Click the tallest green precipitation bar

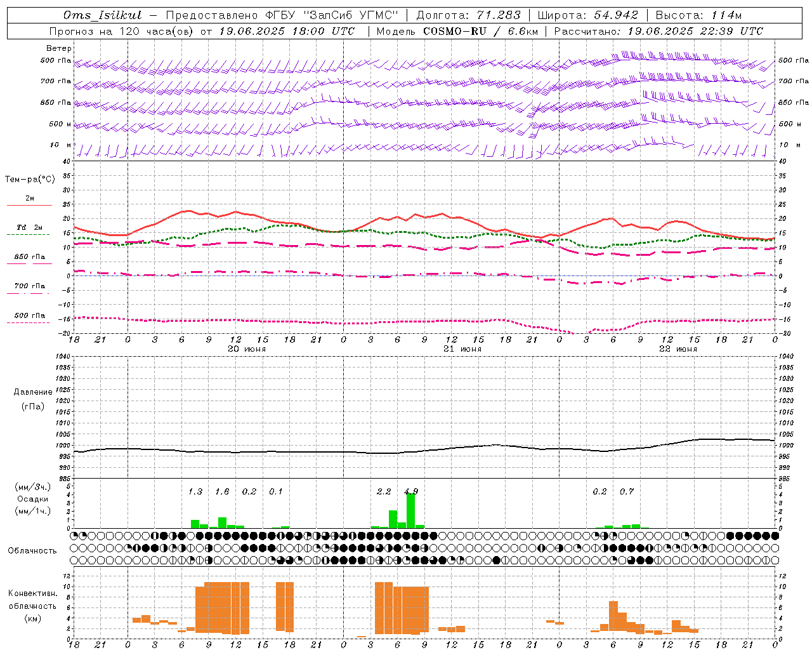411,510
